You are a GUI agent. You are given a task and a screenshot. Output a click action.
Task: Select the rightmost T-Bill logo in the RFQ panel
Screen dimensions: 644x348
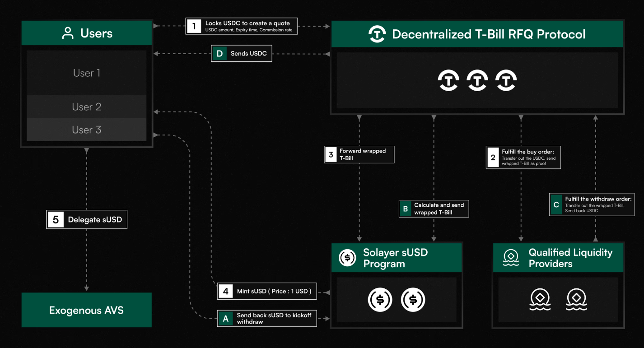tap(506, 80)
